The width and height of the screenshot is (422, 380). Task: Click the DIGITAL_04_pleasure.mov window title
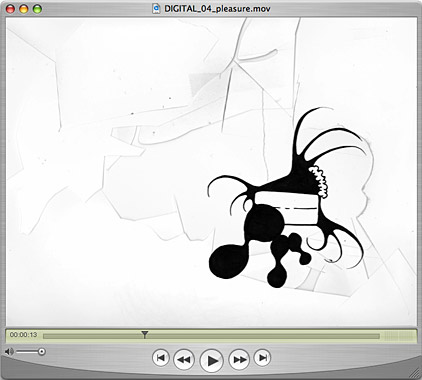217,9
